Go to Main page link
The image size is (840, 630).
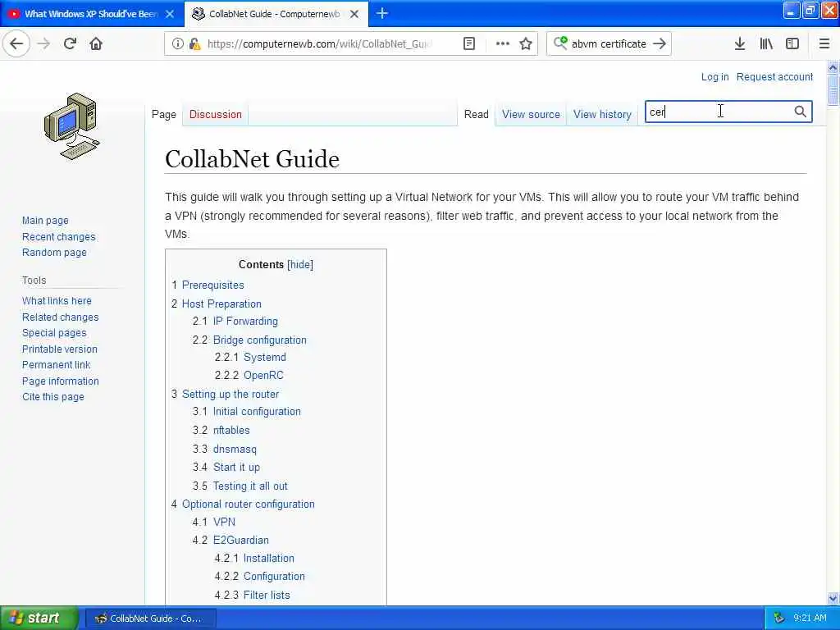click(45, 220)
